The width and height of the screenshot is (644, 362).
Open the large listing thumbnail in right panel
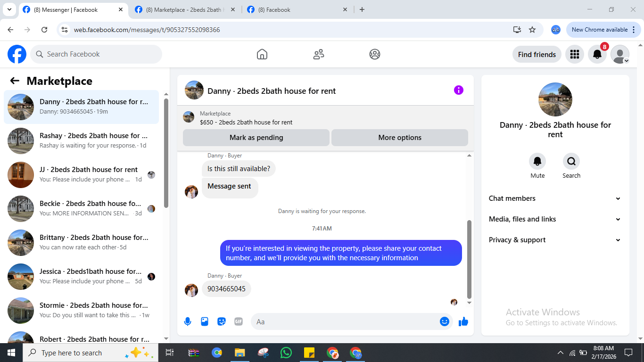point(555,99)
